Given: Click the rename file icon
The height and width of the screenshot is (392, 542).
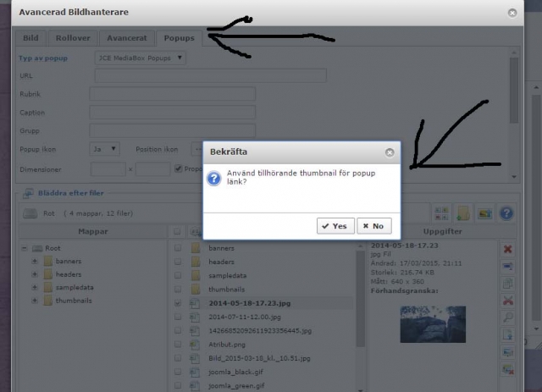Looking at the screenshot, I should click(508, 266).
